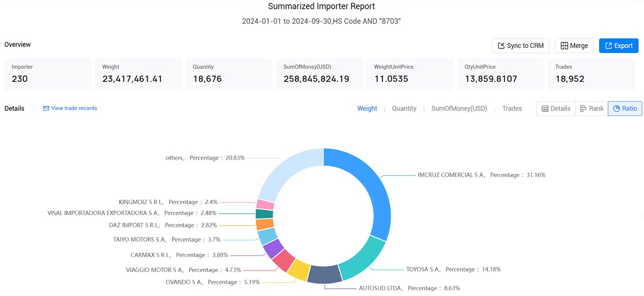Click the DAZ IMPORT orange slice

click(265, 224)
